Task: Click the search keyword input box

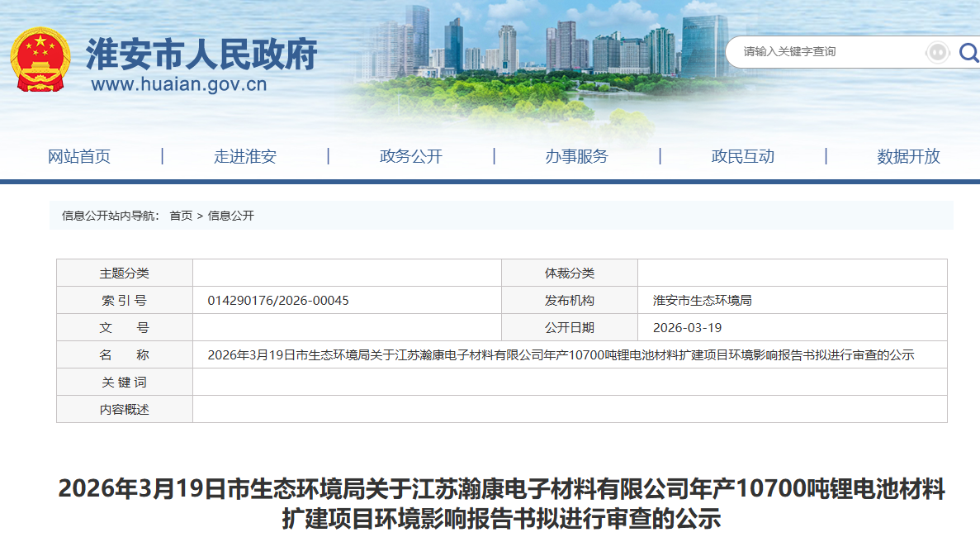Action: pos(826,52)
